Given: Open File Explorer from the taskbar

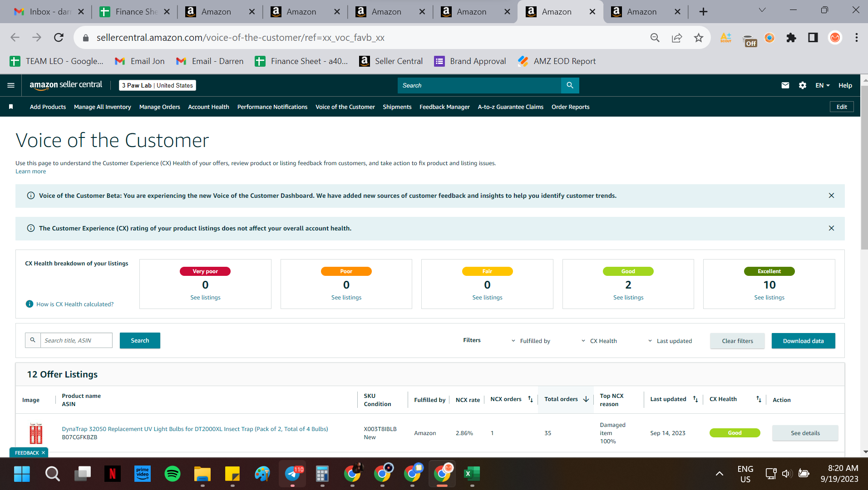Looking at the screenshot, I should (202, 474).
